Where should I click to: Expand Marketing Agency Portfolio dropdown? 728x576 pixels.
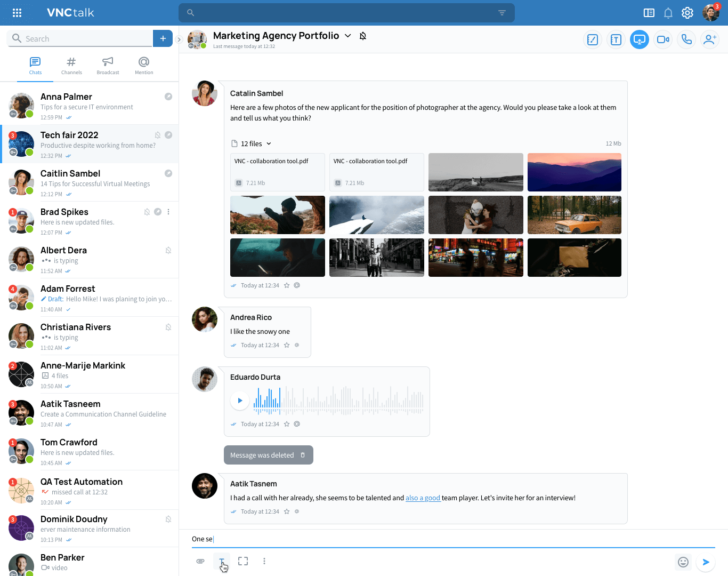[348, 36]
